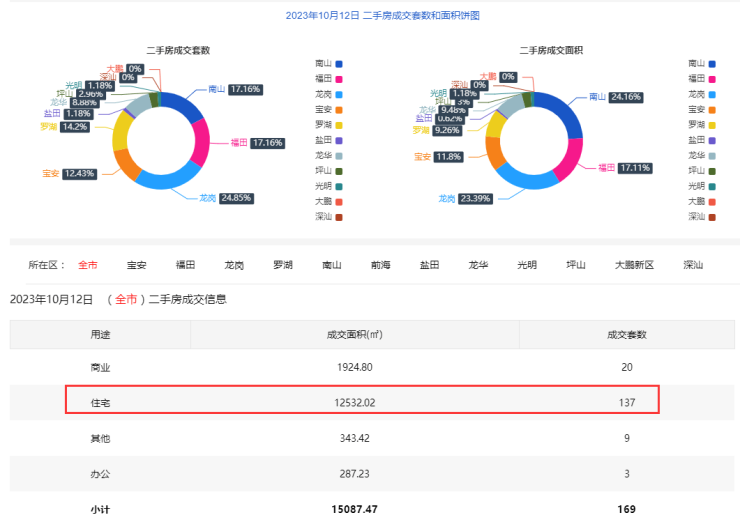Toggle 龙岗 legend item in 二手房成交面积 chart
This screenshot has width=740, height=529.
pyautogui.click(x=700, y=93)
